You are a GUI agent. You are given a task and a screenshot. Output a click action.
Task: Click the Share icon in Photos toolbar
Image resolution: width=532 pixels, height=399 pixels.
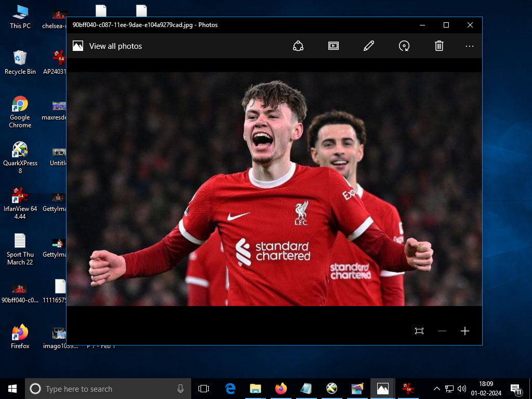click(x=298, y=46)
